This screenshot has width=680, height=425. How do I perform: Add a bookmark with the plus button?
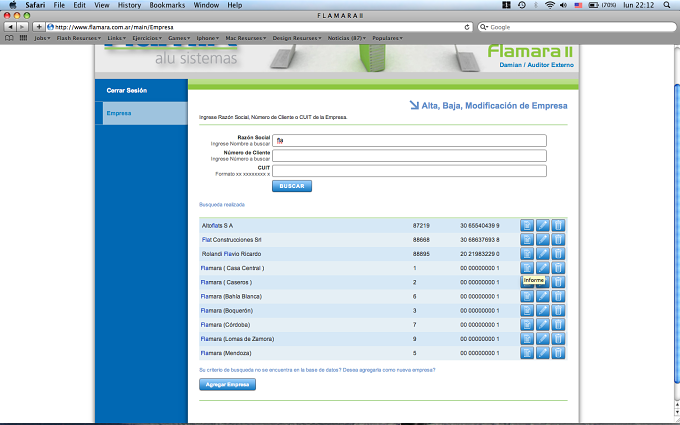click(39, 27)
